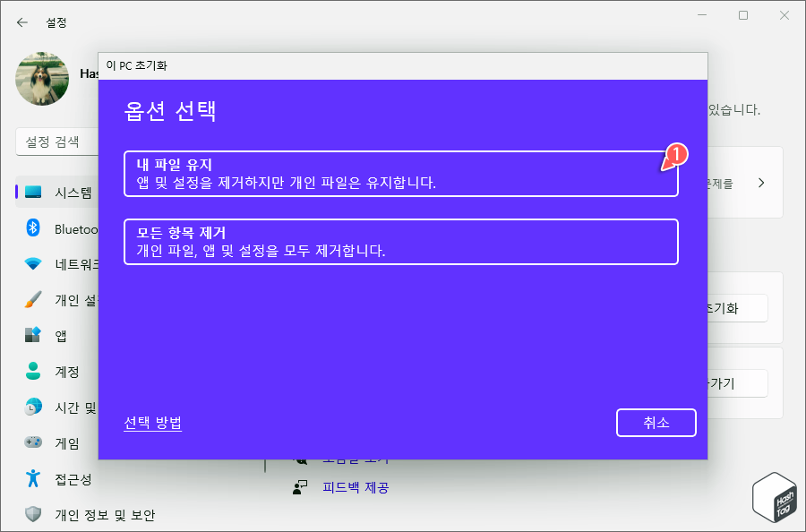Expand the card with the right chevron
This screenshot has height=532, width=806.
click(x=761, y=182)
